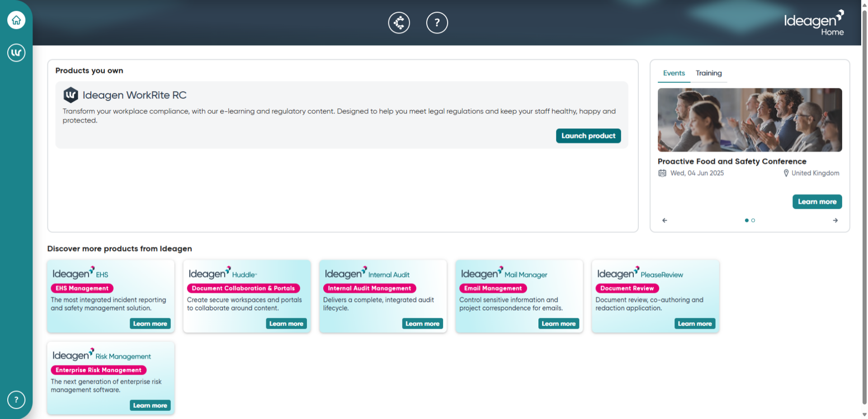Click the conference audience photo thumbnail

[x=750, y=120]
